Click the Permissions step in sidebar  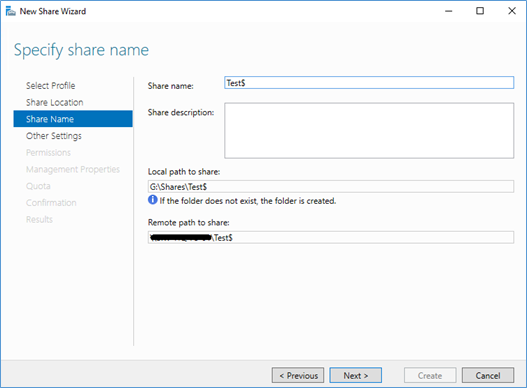[x=48, y=153]
